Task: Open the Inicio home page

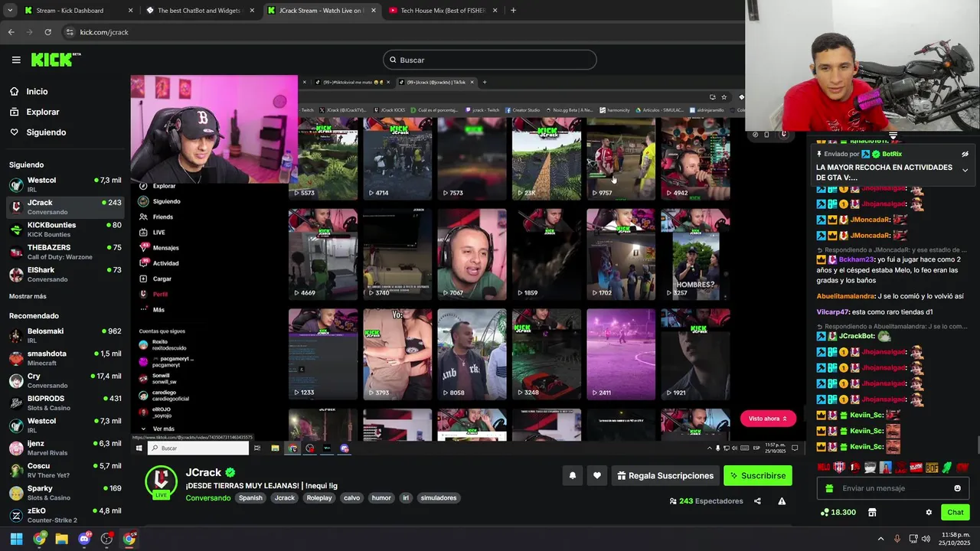Action: [37, 91]
